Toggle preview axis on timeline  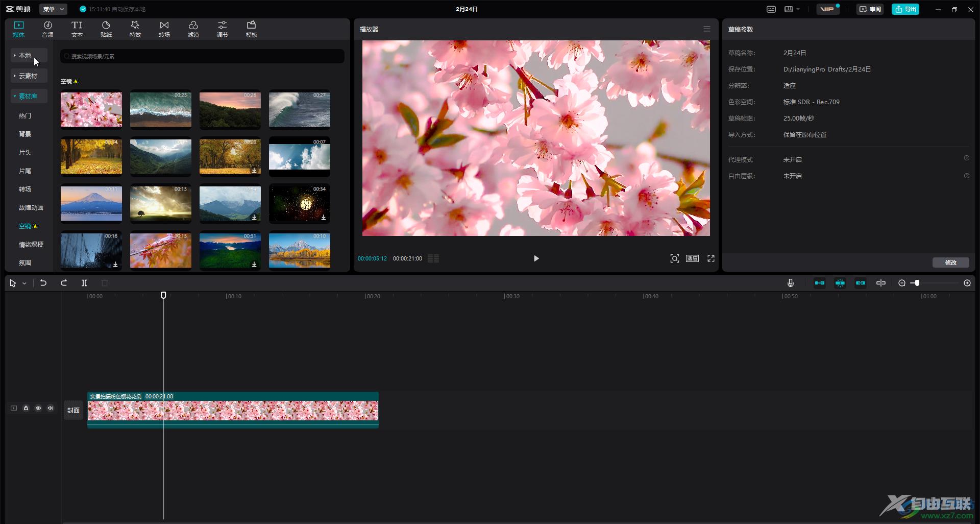[x=881, y=283]
